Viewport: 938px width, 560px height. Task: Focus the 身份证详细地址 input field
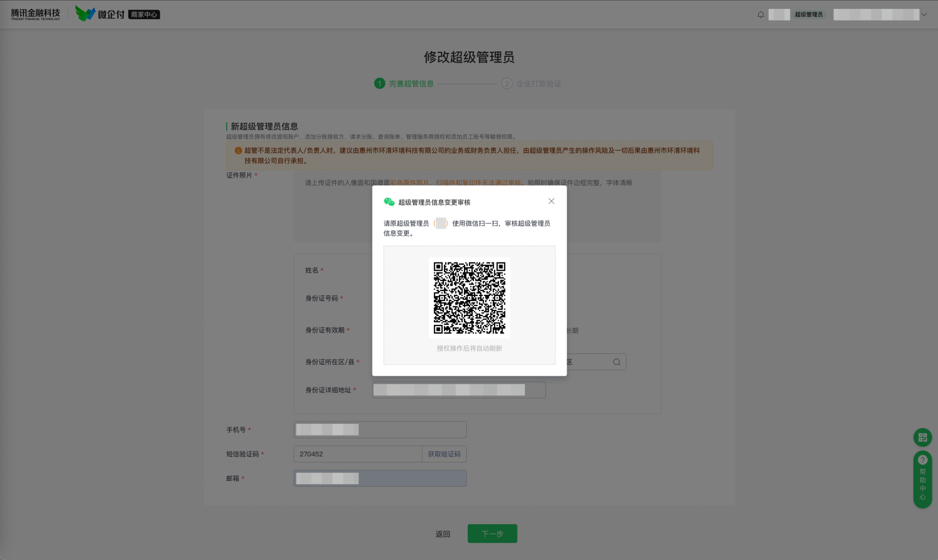pyautogui.click(x=459, y=390)
